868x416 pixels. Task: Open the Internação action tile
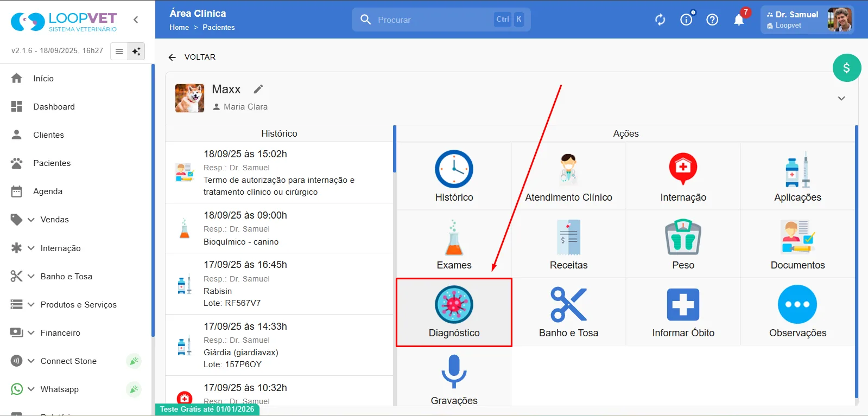(683, 176)
